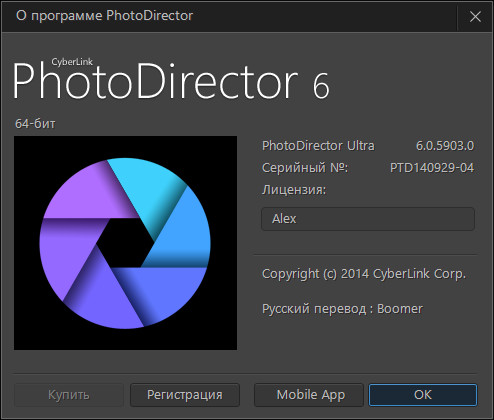Click the Регистрация button
The image size is (494, 420).
(185, 395)
